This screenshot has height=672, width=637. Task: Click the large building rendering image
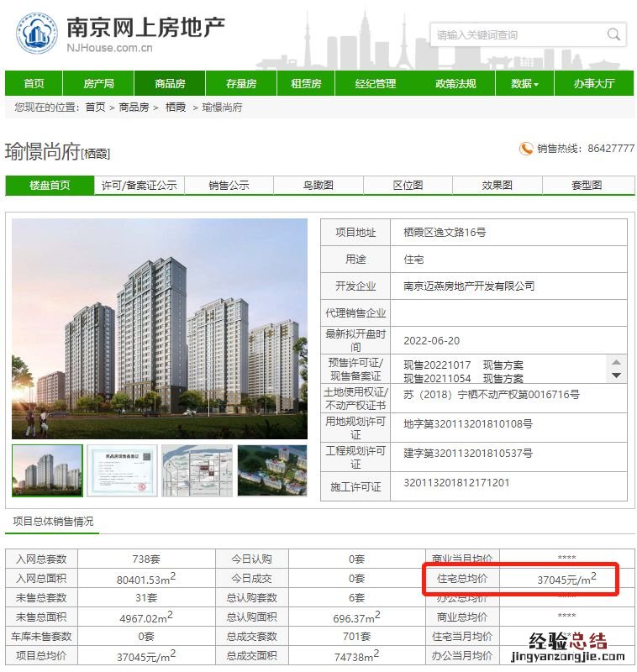click(x=160, y=328)
